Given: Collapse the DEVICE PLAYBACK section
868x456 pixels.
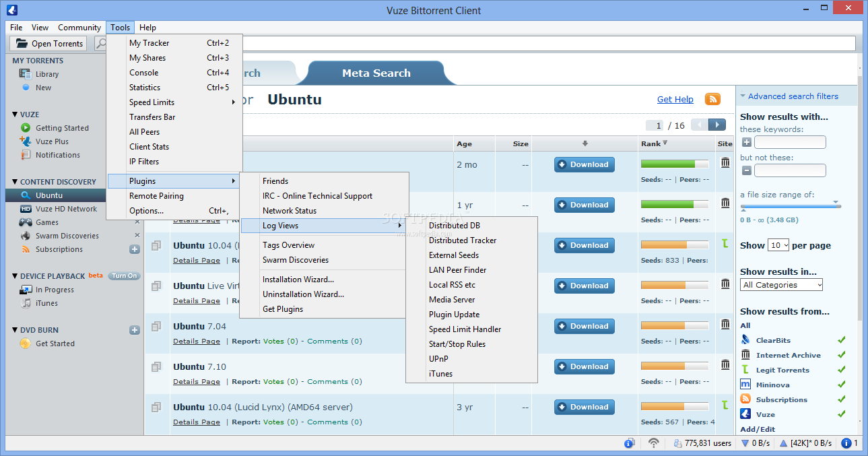Looking at the screenshot, I should pyautogui.click(x=15, y=276).
